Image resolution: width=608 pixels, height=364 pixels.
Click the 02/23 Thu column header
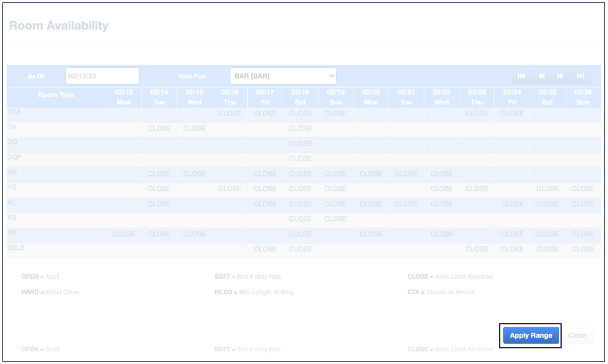coord(477,97)
